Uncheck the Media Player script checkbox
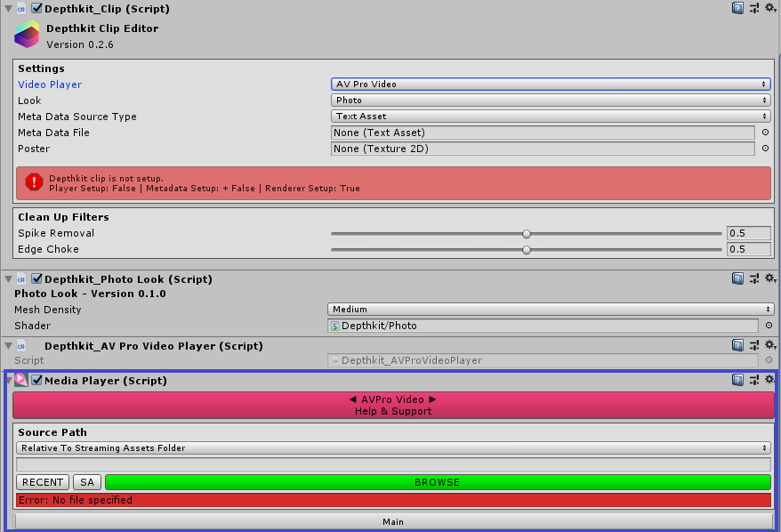The image size is (781, 532). pos(37,381)
